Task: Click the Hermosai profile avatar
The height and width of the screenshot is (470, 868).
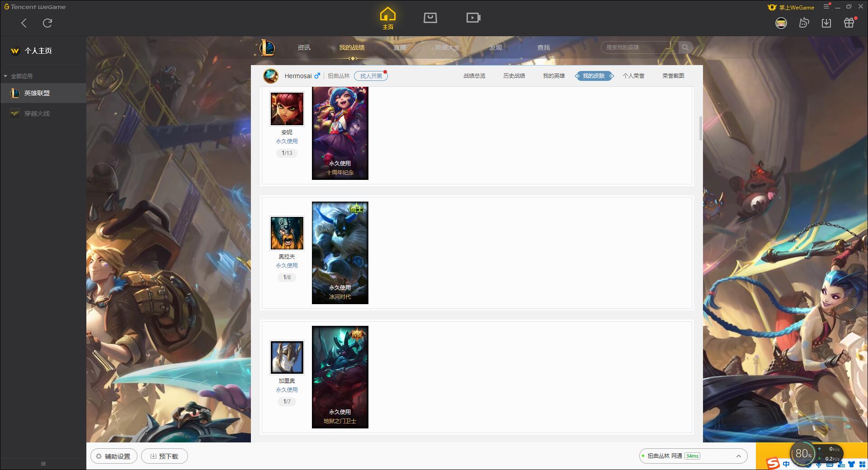Action: click(271, 76)
